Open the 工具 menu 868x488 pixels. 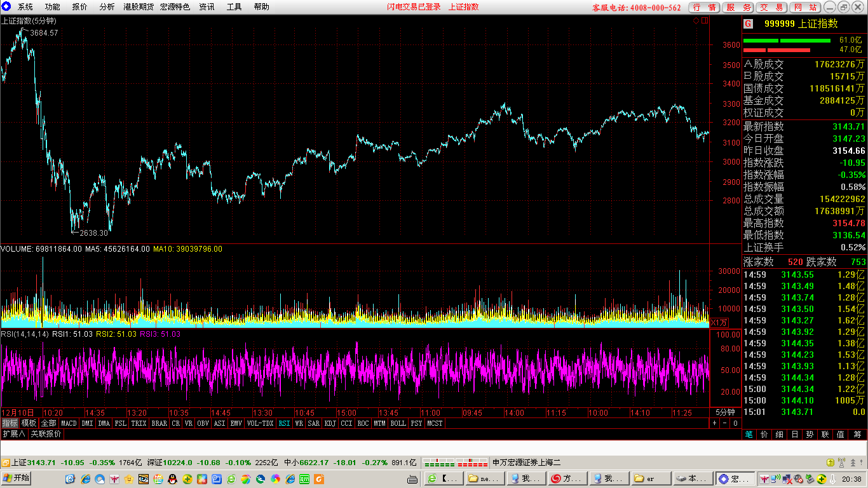234,7
